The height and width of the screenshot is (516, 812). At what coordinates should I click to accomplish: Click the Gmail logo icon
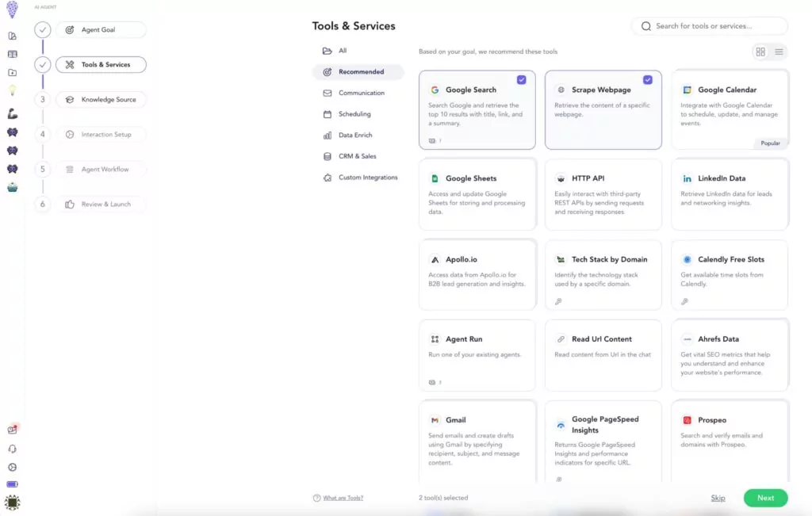435,420
